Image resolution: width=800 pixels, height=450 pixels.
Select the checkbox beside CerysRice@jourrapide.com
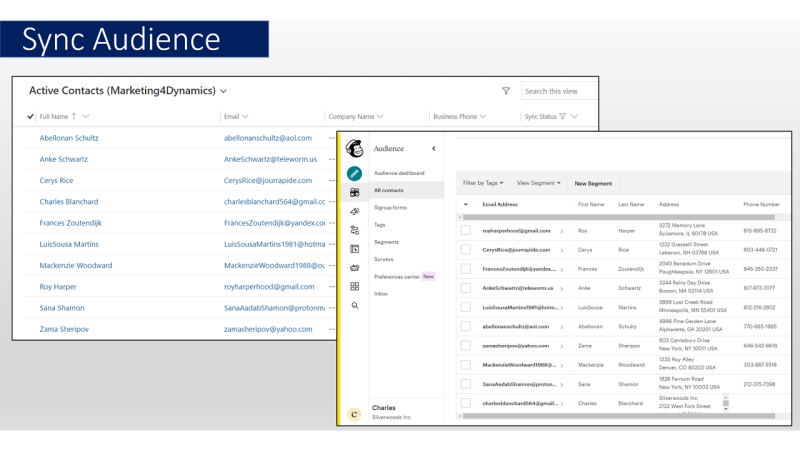pos(466,249)
